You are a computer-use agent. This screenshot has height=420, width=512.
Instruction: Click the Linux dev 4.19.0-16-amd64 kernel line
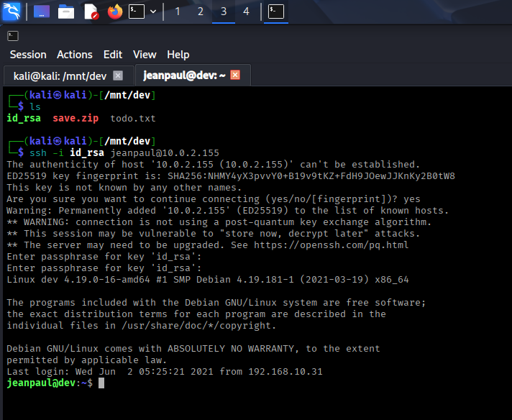(x=208, y=280)
